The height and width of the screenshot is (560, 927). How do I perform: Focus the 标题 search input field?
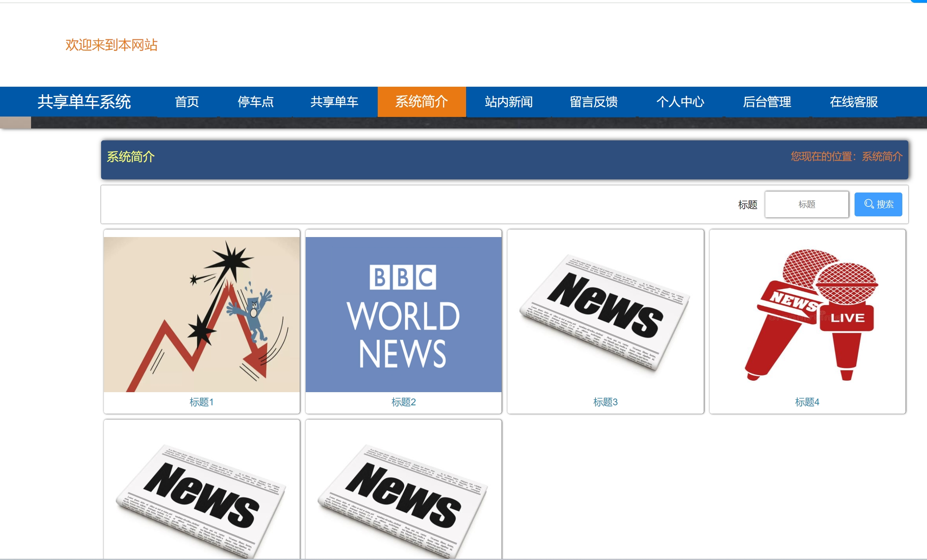[x=806, y=204]
